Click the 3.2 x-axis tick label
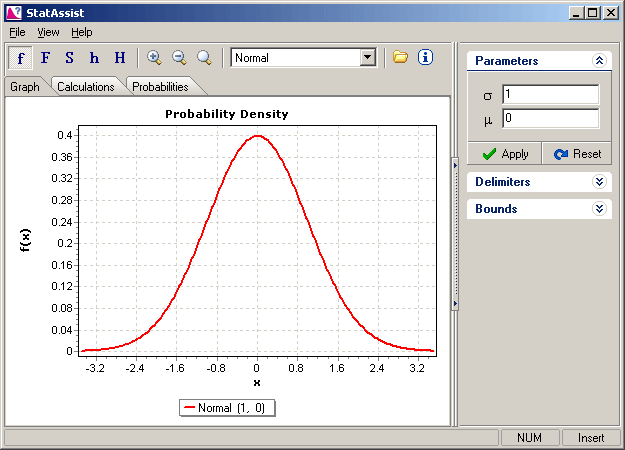Image resolution: width=625 pixels, height=450 pixels. 417,368
